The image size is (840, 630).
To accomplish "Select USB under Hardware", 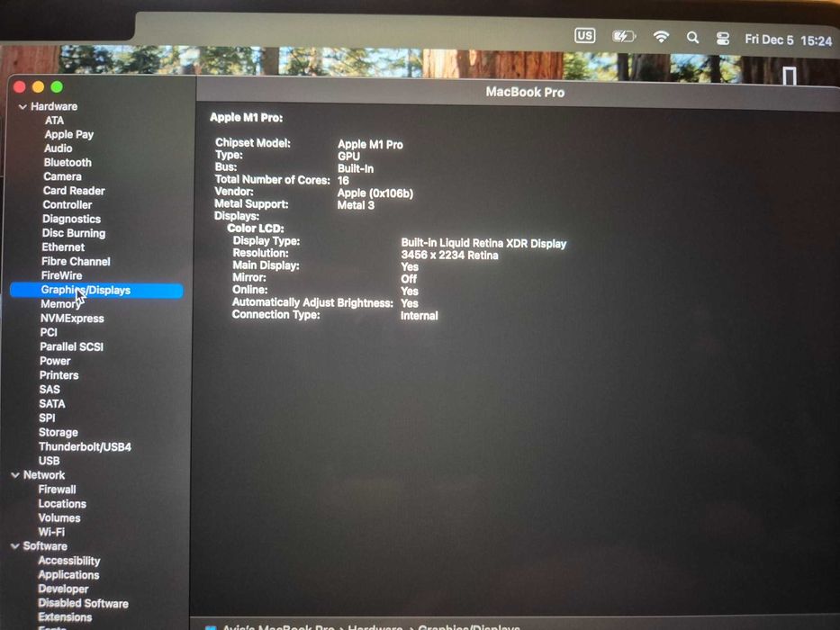I will pos(50,461).
